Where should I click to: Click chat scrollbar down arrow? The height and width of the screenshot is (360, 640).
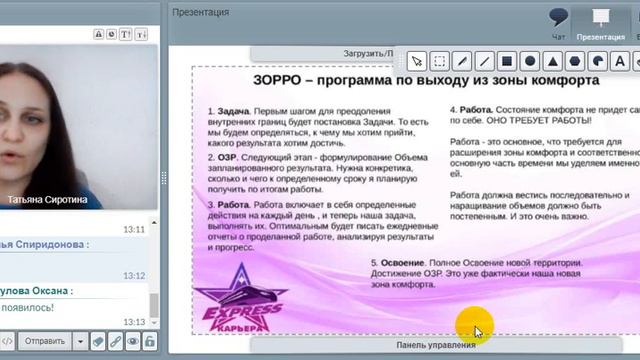(154, 322)
